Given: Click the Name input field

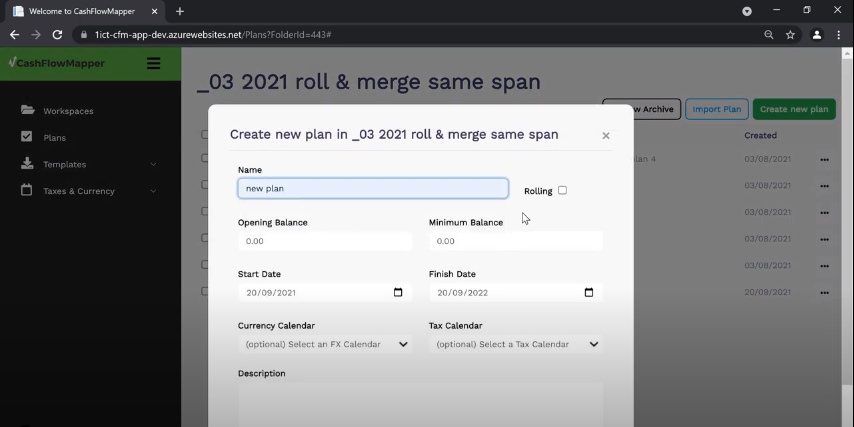Looking at the screenshot, I should [x=373, y=188].
